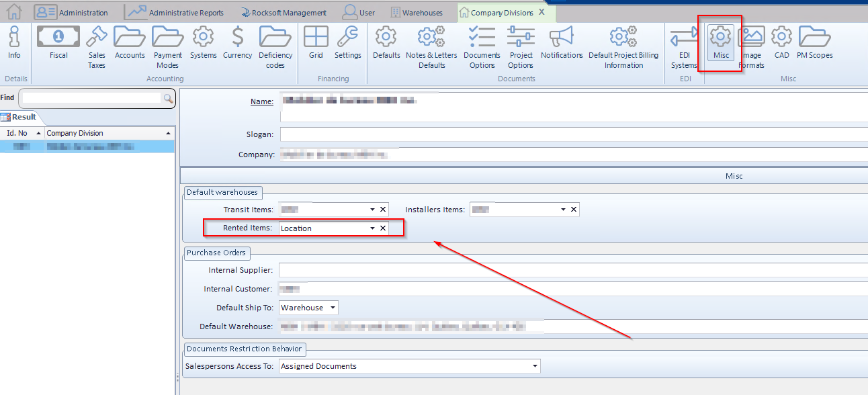Open Notifications megaphone icon
Image resolution: width=868 pixels, height=395 pixels.
[x=561, y=38]
